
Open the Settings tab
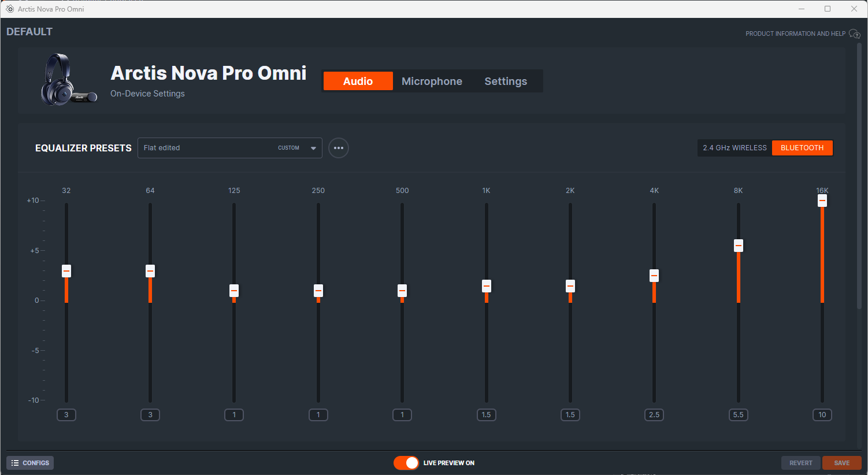tap(506, 81)
